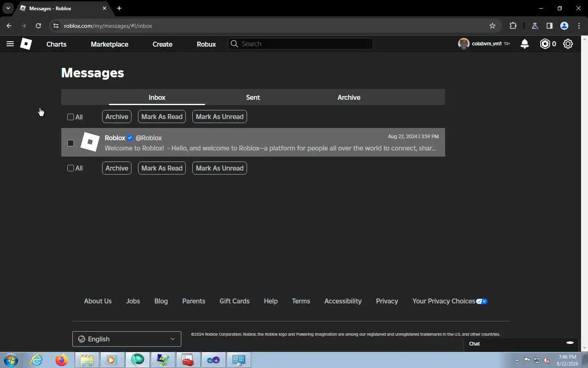Open the media player taskbar icon

coord(112,360)
